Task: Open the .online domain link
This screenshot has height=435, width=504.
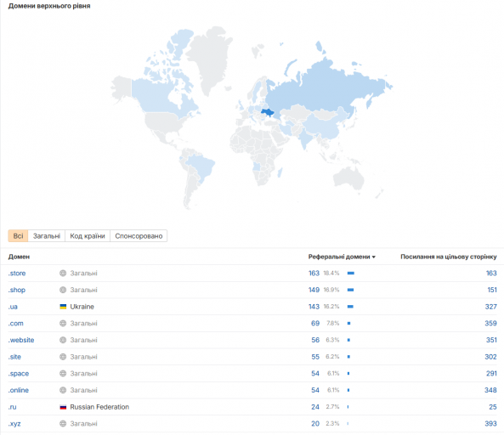Action: [x=19, y=390]
